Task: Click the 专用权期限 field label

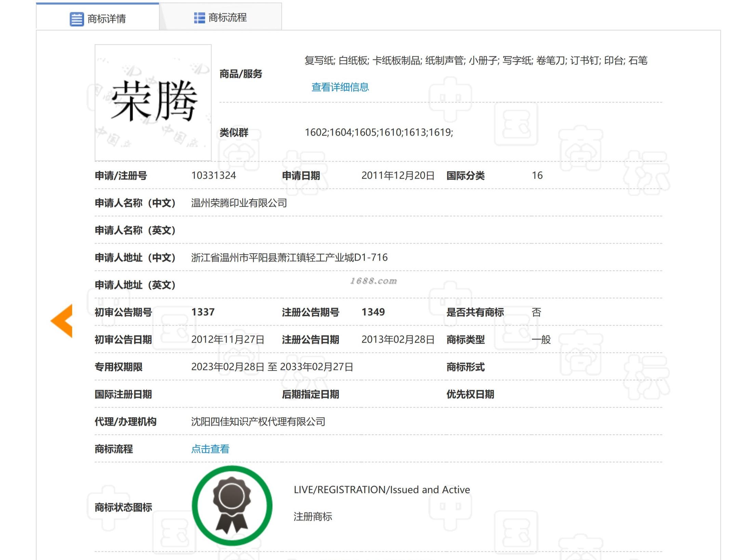Action: [118, 367]
